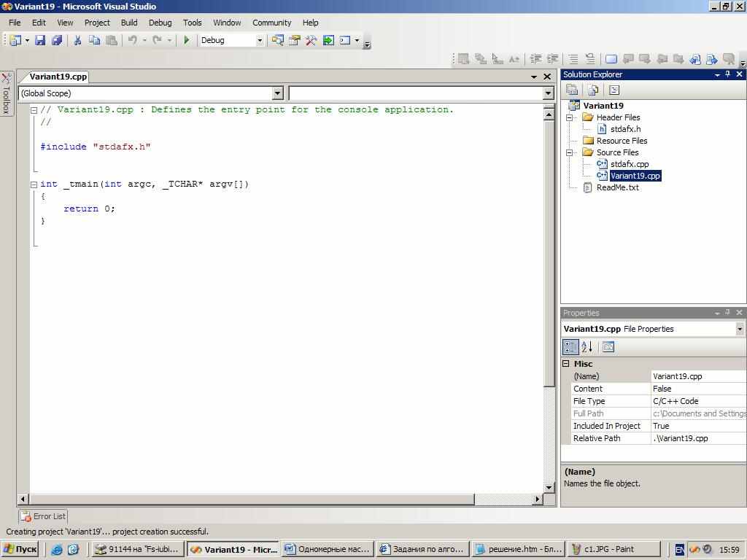Switch to решение.htm taskbar button
This screenshot has height=560, width=747.
[519, 549]
